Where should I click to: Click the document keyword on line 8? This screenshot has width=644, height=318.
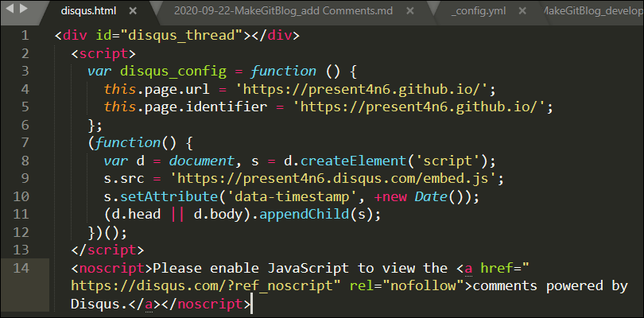pyautogui.click(x=202, y=161)
